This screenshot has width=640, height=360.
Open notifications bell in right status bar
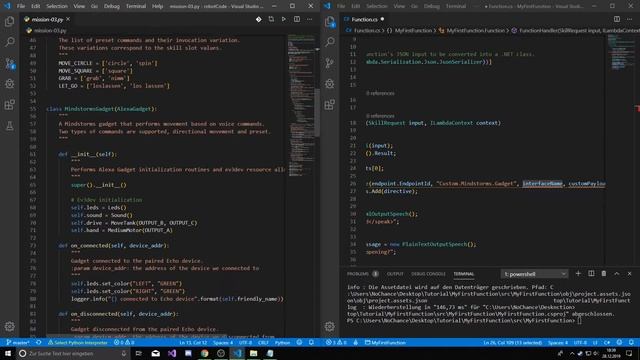tap(631, 342)
